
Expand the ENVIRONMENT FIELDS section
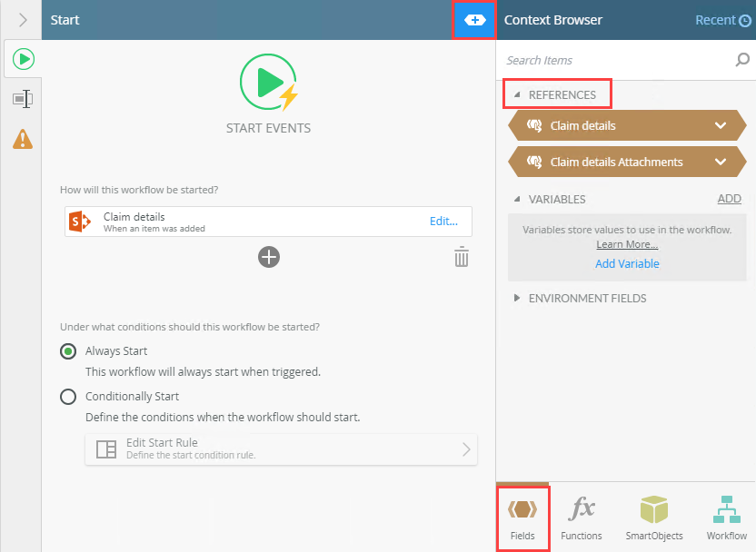tap(517, 298)
